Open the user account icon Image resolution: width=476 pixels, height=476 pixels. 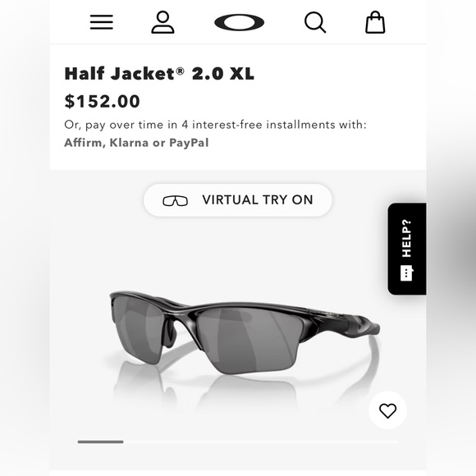pos(162,22)
